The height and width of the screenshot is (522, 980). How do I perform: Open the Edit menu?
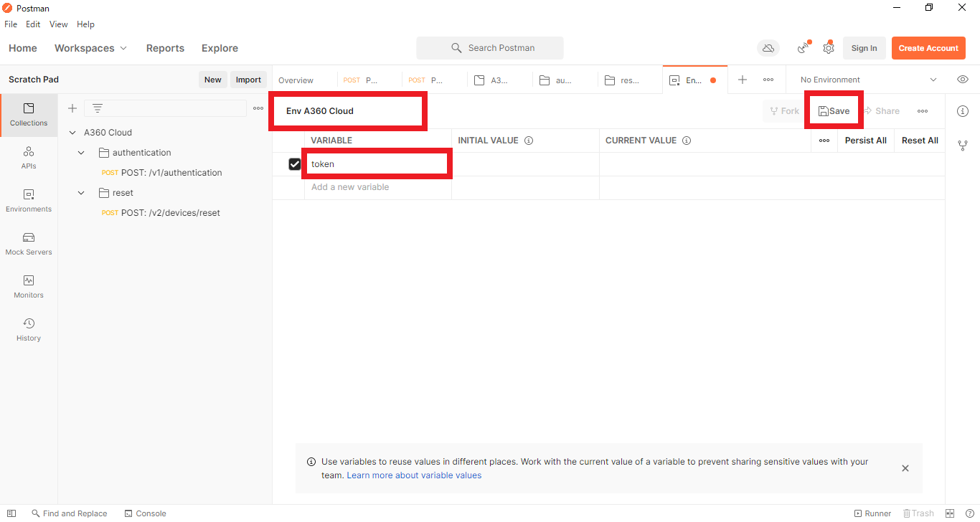[x=33, y=24]
